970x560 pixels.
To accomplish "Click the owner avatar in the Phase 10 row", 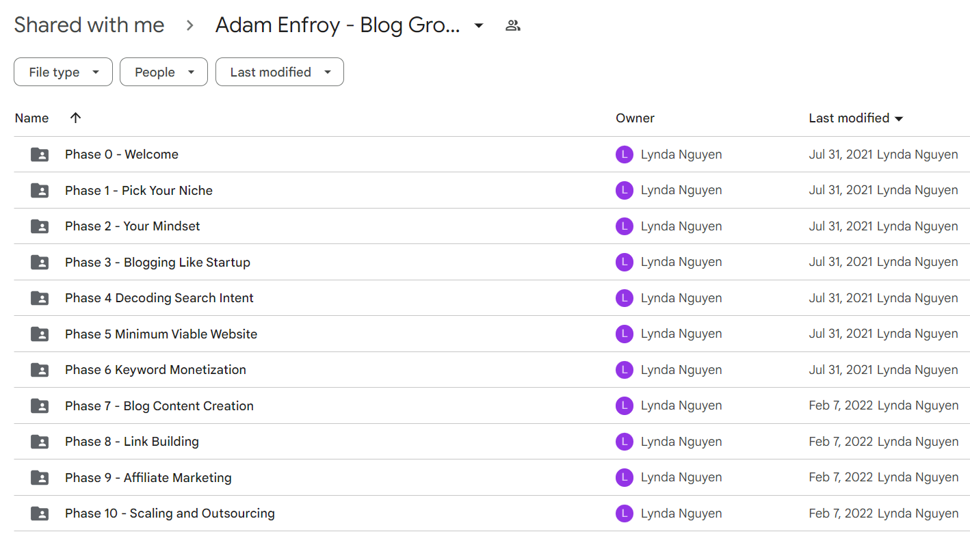I will click(x=625, y=514).
